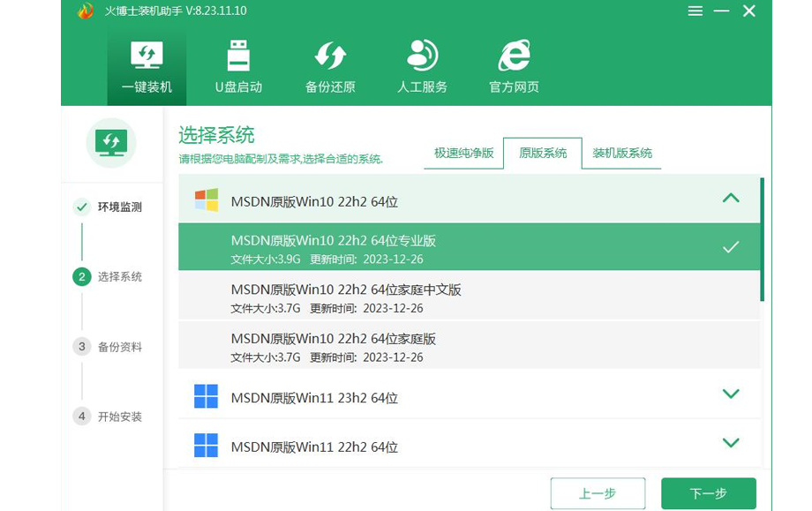812x511 pixels.
Task: Click the 下一步 next step button
Action: [x=708, y=493]
